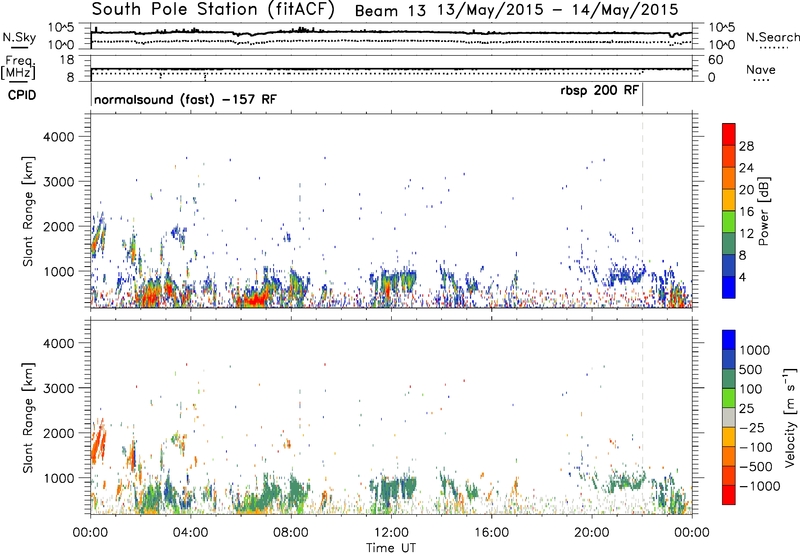Click the 'Freq. [MHz]' axis label

[19, 67]
